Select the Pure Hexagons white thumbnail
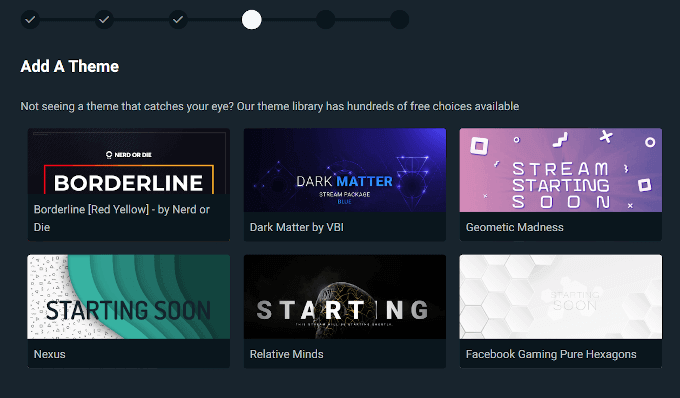 (x=561, y=297)
